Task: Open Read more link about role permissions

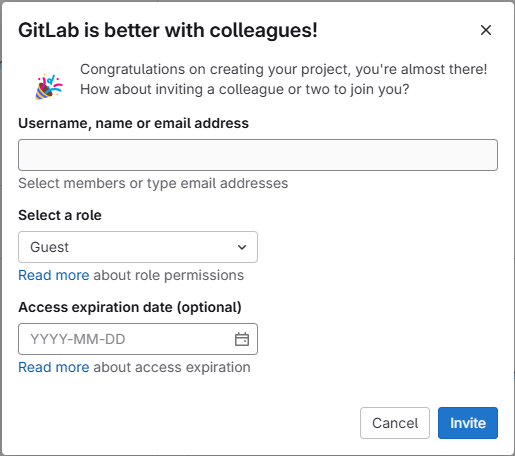Action: click(54, 275)
